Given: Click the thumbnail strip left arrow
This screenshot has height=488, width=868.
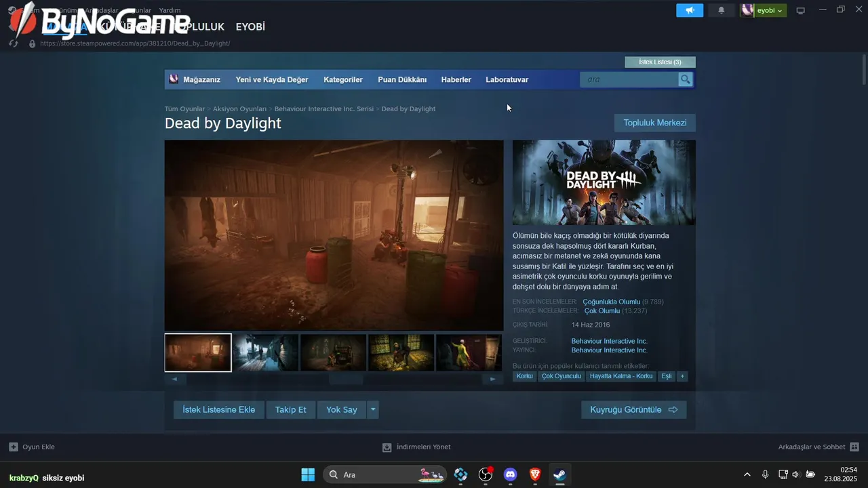Looking at the screenshot, I should pyautogui.click(x=175, y=379).
